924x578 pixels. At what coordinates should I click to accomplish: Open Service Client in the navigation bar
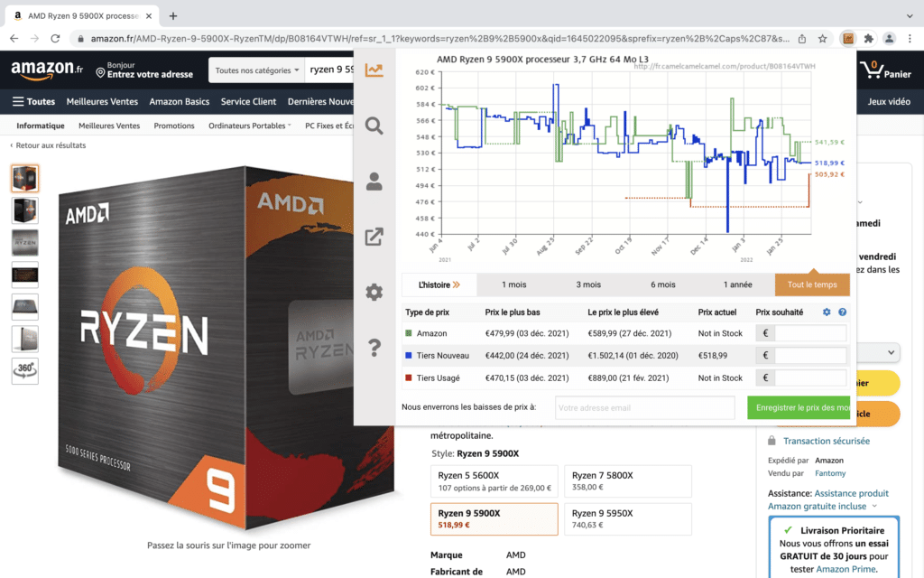click(x=248, y=101)
